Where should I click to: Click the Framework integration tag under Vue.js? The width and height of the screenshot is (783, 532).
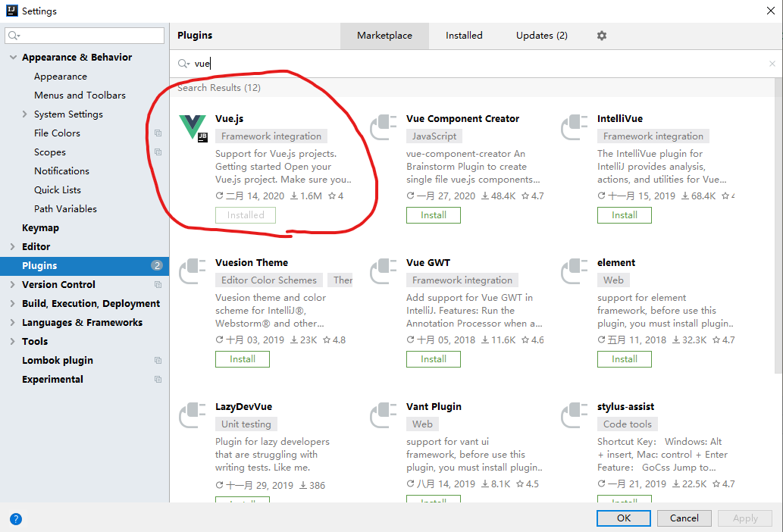(x=271, y=136)
